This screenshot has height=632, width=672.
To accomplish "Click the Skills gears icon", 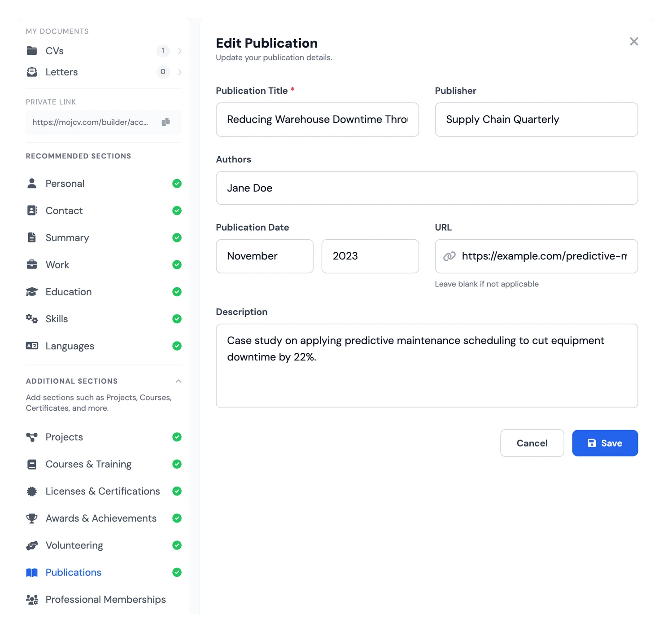I will click(32, 319).
